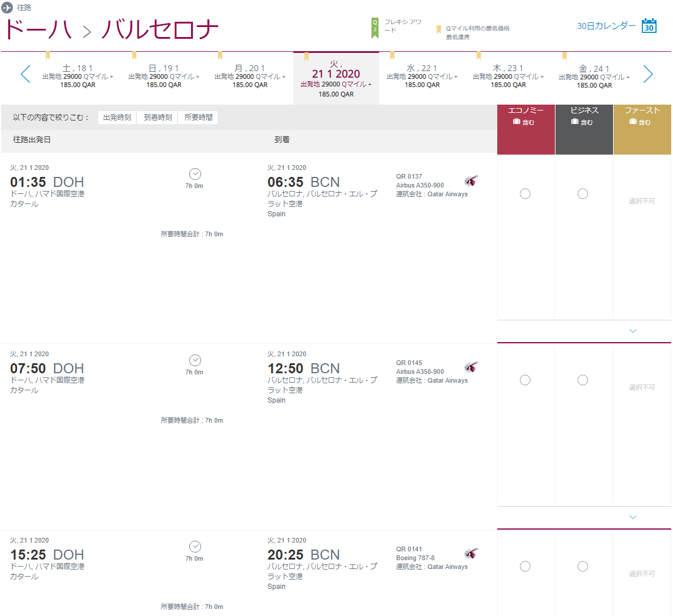Expand fare details below flight QR 0145
The width and height of the screenshot is (673, 616).
pos(632,517)
